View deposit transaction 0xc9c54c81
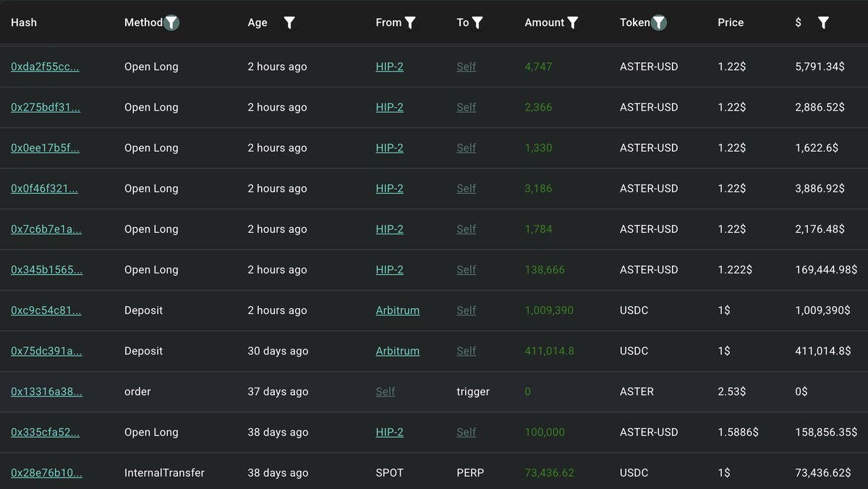 click(x=46, y=310)
